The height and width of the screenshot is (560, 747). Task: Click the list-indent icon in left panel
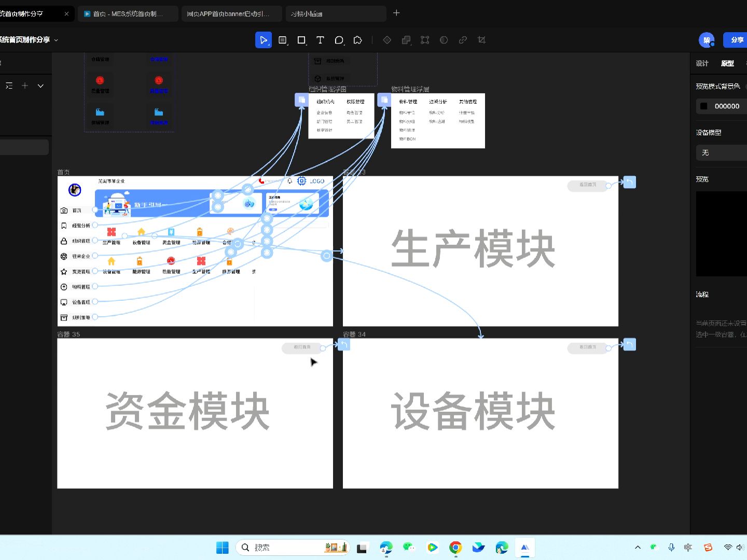(x=9, y=86)
